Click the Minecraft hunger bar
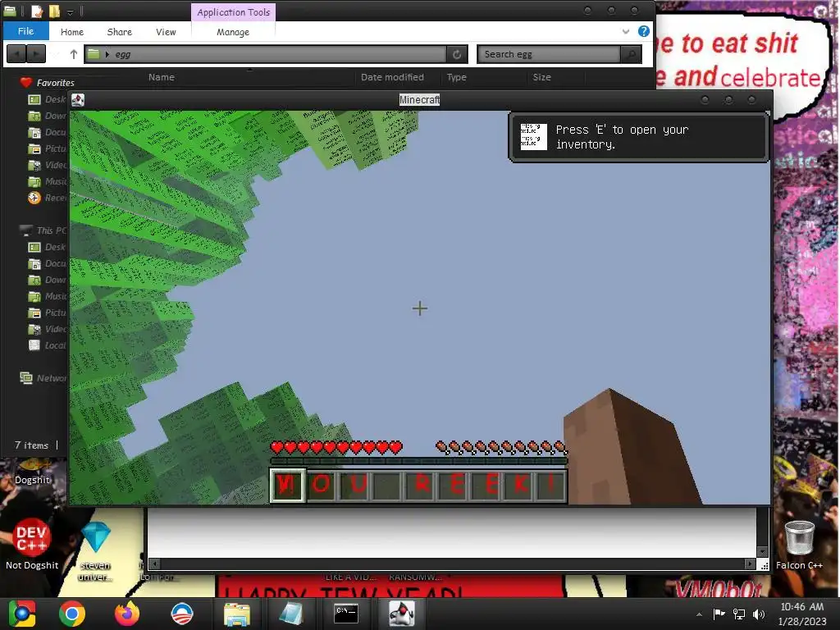Image resolution: width=840 pixels, height=630 pixels. pos(501,447)
